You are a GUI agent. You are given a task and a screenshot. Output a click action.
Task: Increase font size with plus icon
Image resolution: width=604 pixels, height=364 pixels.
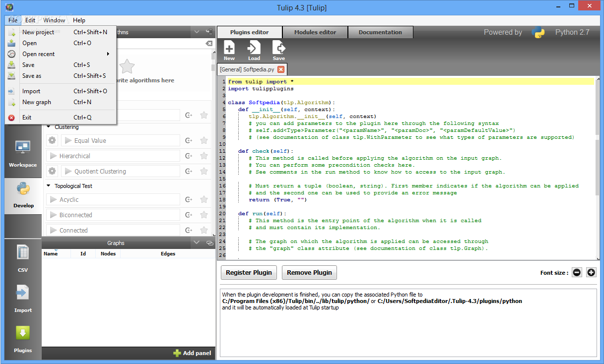(x=591, y=272)
